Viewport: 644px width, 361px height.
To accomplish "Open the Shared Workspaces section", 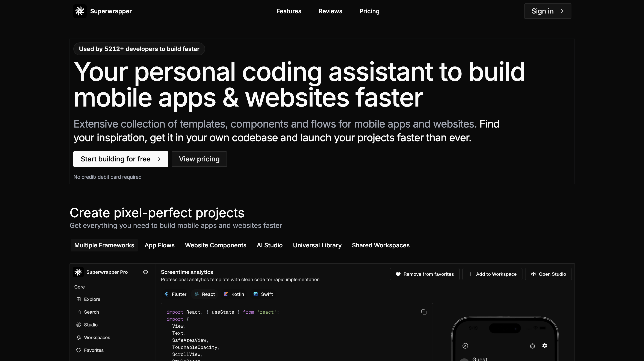I will coord(381,245).
